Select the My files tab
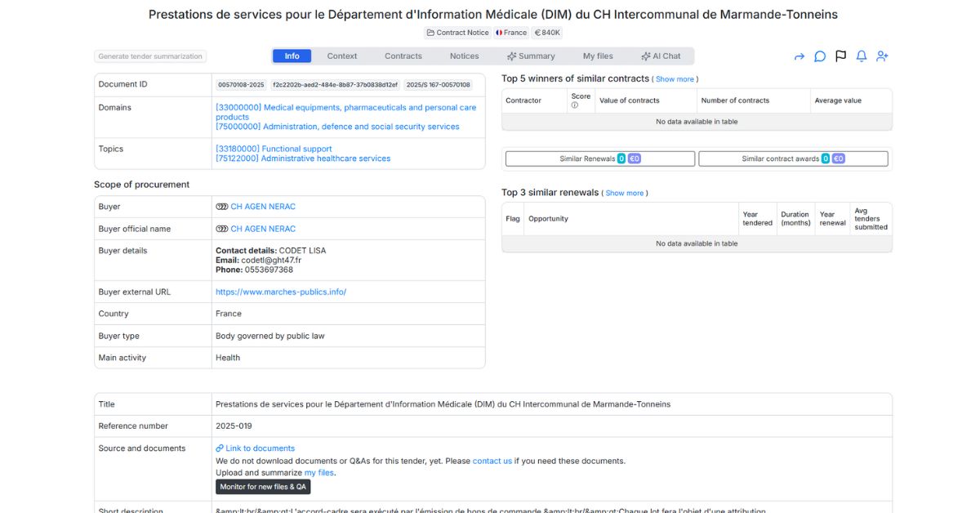Screen dimensions: 980x513 point(598,56)
